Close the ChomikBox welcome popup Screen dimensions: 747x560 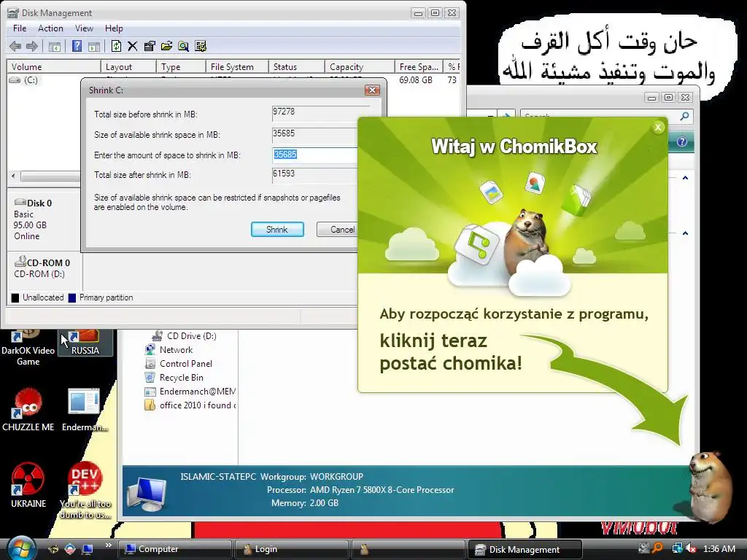[658, 127]
